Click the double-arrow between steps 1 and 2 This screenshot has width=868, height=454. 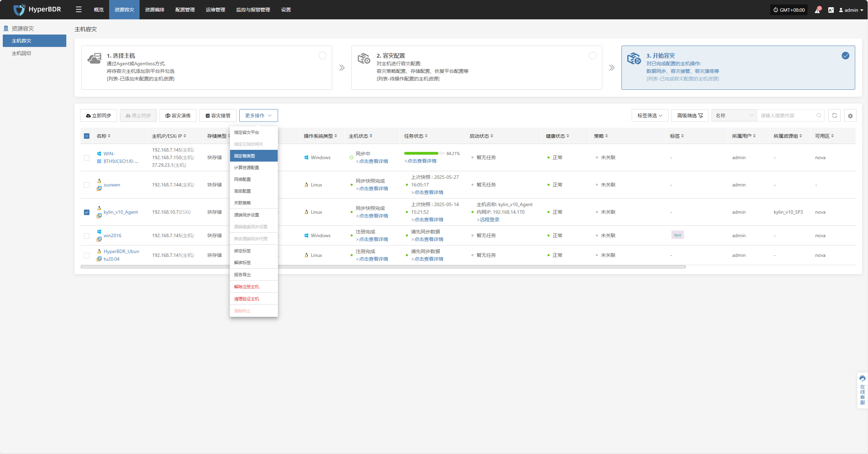342,68
